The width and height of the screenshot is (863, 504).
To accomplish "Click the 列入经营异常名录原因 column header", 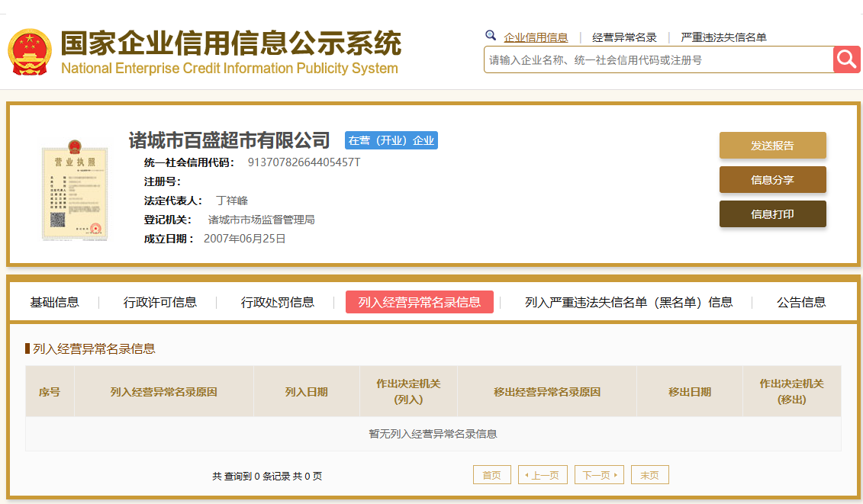I will coord(163,392).
